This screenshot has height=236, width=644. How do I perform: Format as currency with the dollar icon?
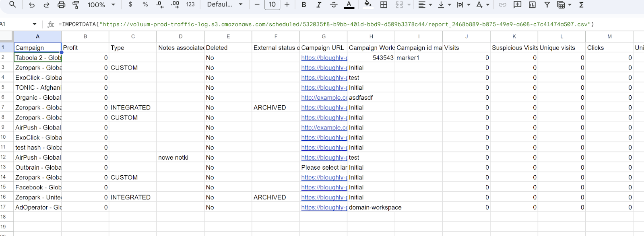tap(130, 5)
